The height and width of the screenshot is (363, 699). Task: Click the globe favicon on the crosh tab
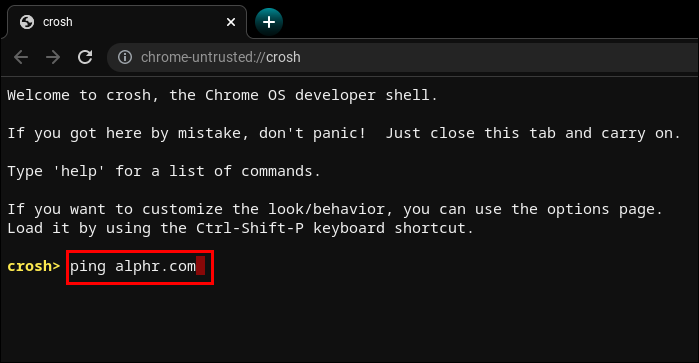[x=27, y=22]
